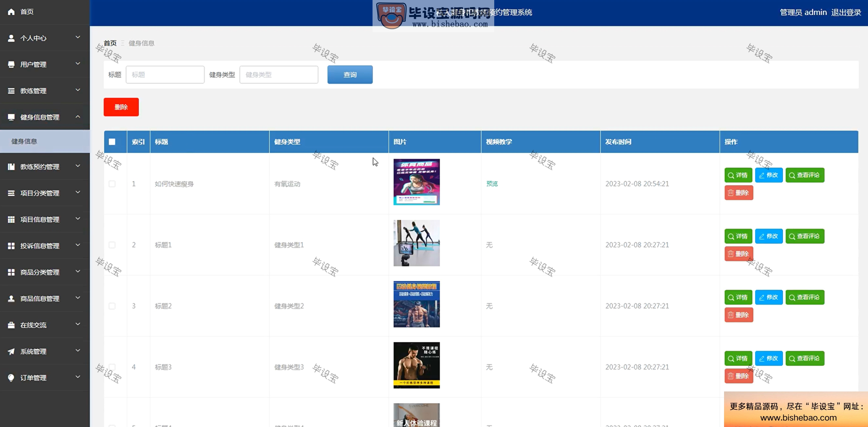This screenshot has height=427, width=868.
Task: Focus the 标题 search input field
Action: [165, 75]
